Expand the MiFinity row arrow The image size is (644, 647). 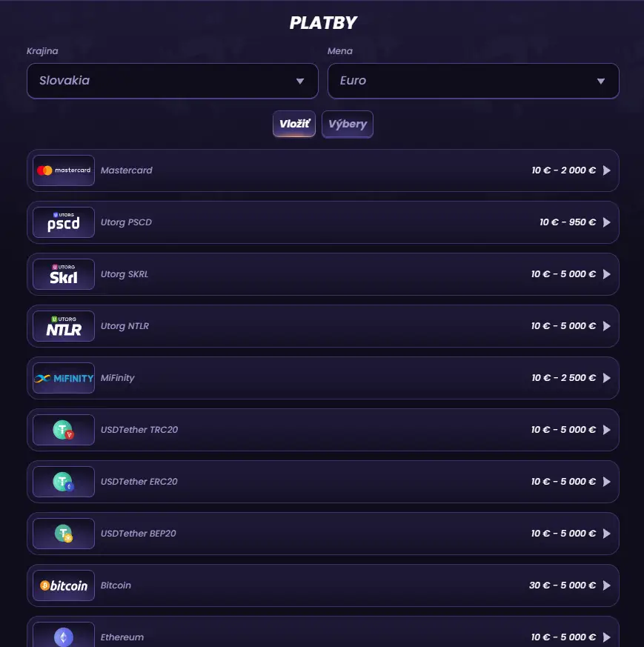coord(606,378)
